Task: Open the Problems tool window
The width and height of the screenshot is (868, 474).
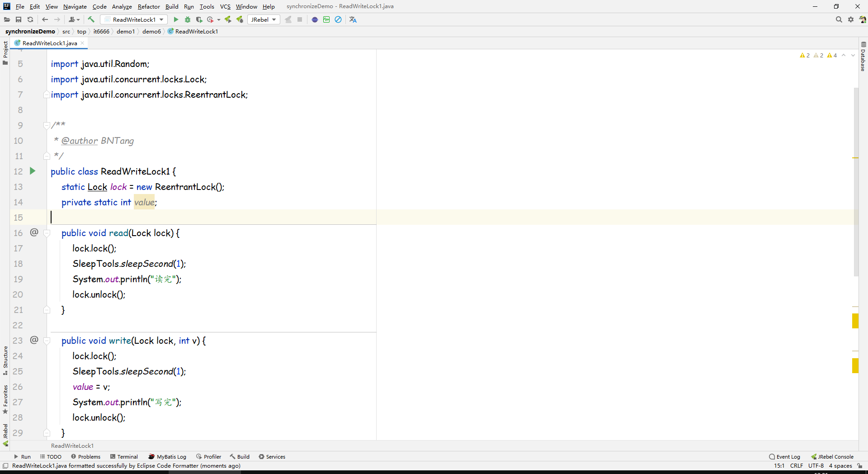Action: click(x=85, y=457)
